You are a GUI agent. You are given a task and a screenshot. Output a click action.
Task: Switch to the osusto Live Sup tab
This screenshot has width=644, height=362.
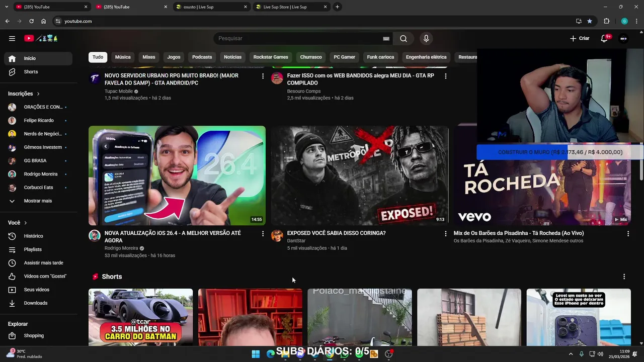click(x=211, y=7)
